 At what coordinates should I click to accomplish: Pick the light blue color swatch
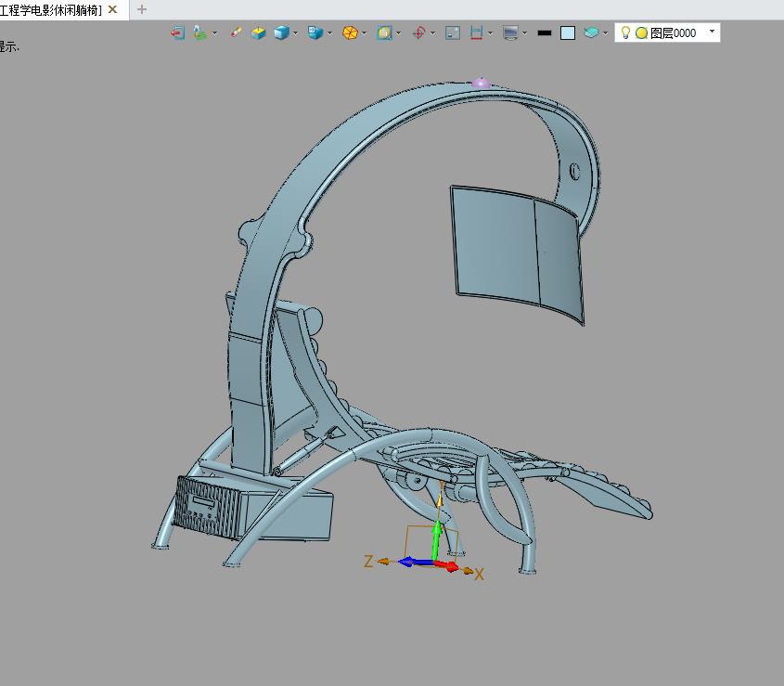click(568, 32)
